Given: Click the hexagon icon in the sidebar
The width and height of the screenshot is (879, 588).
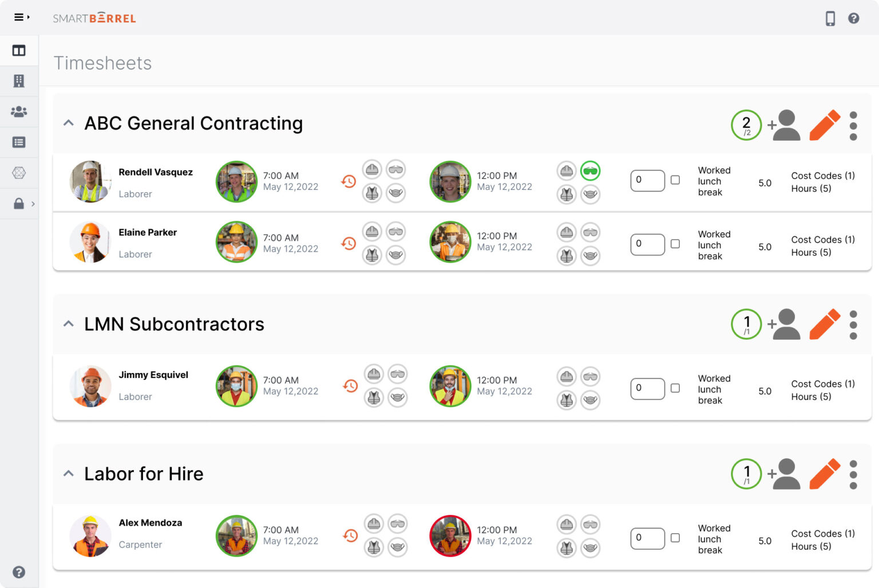Looking at the screenshot, I should pos(19,173).
